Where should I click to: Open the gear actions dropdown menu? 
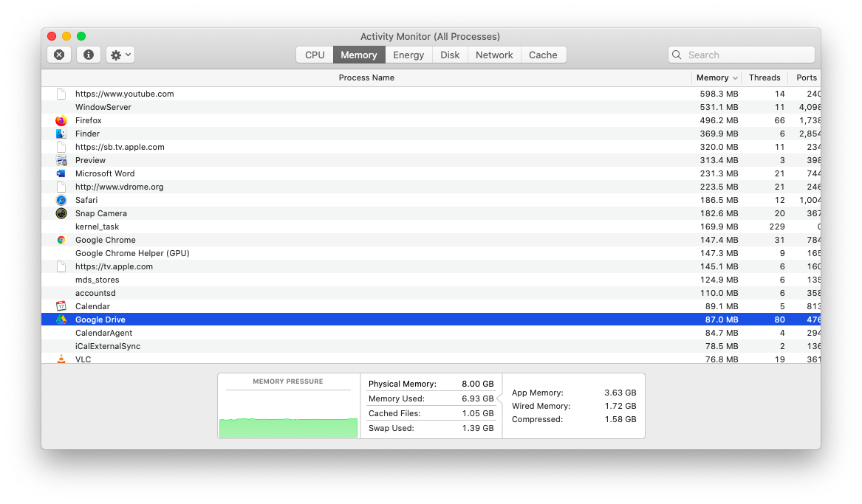[x=120, y=55]
